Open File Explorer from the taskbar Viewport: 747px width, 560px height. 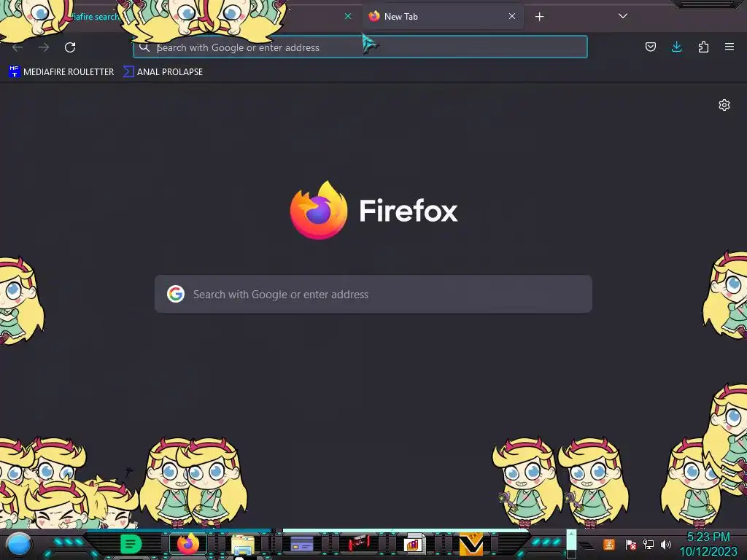(243, 544)
